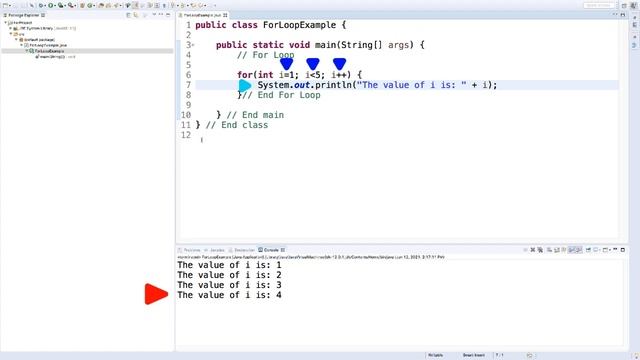This screenshot has width=640, height=360.
Task: Open the New file wizard icon
Action: tap(5, 5)
